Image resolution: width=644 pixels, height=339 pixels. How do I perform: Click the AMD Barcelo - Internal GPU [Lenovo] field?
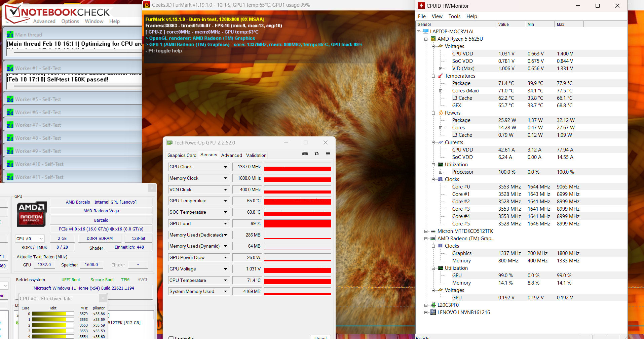click(101, 202)
